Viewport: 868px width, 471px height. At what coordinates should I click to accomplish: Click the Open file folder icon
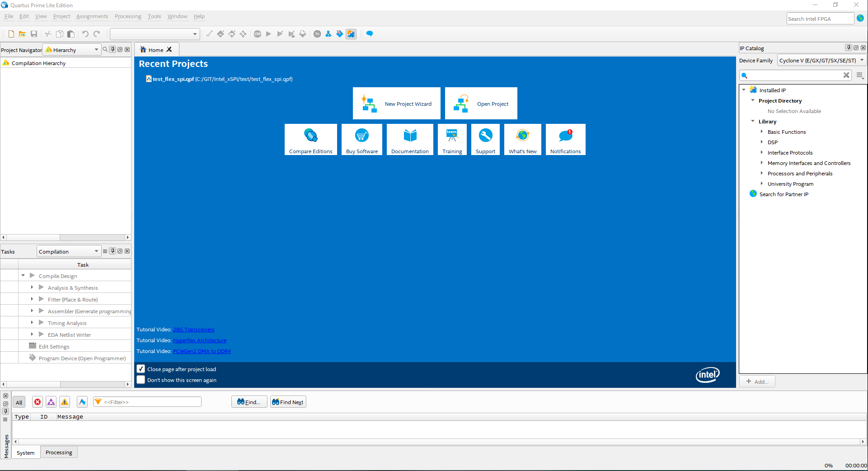pyautogui.click(x=22, y=34)
